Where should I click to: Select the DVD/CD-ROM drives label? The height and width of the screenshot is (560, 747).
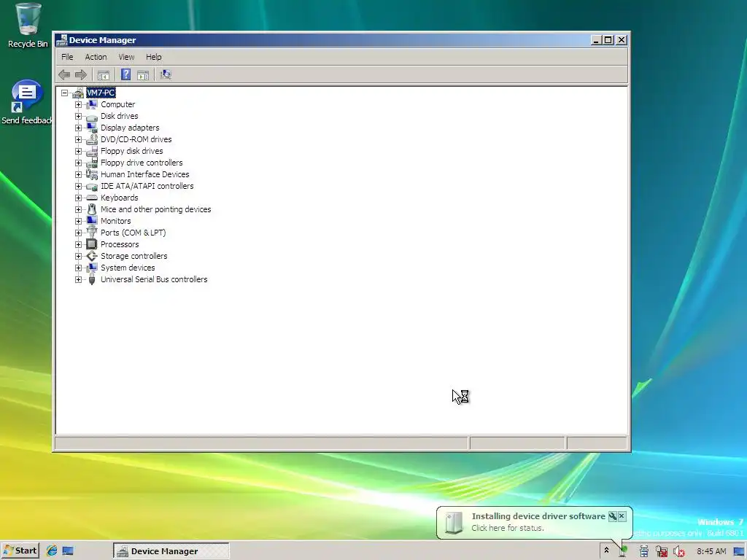[136, 139]
